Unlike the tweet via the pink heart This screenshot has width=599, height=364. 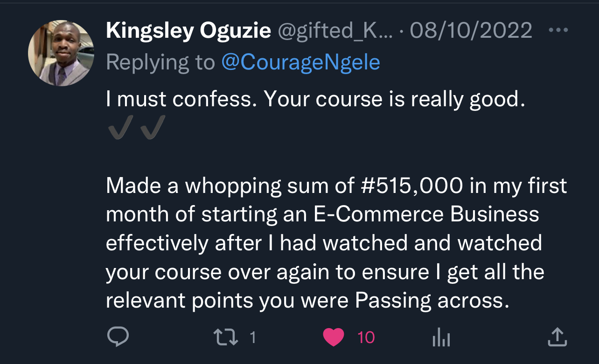tap(333, 337)
